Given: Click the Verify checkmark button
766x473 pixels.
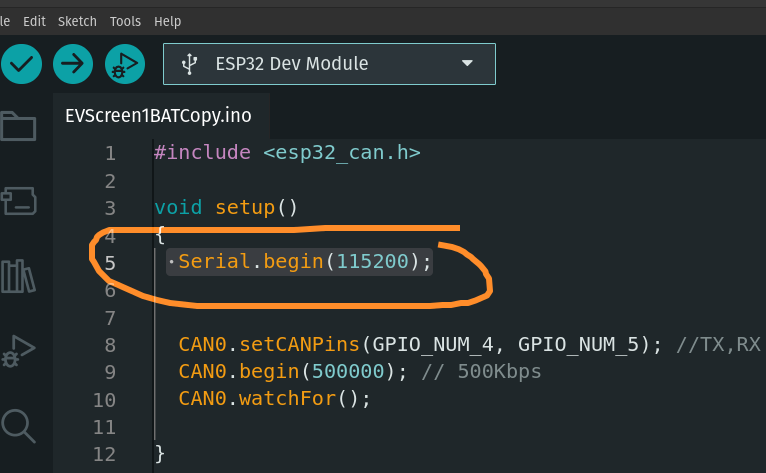Looking at the screenshot, I should point(21,65).
